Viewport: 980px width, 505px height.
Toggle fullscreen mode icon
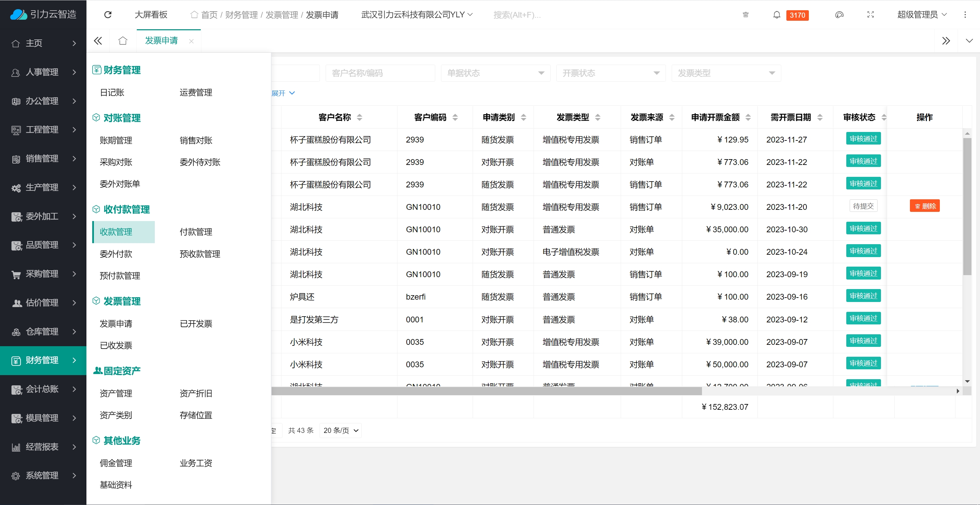pyautogui.click(x=870, y=15)
